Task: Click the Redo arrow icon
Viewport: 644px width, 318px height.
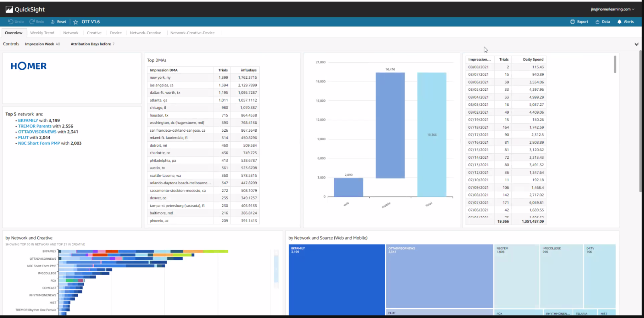Action: click(32, 22)
